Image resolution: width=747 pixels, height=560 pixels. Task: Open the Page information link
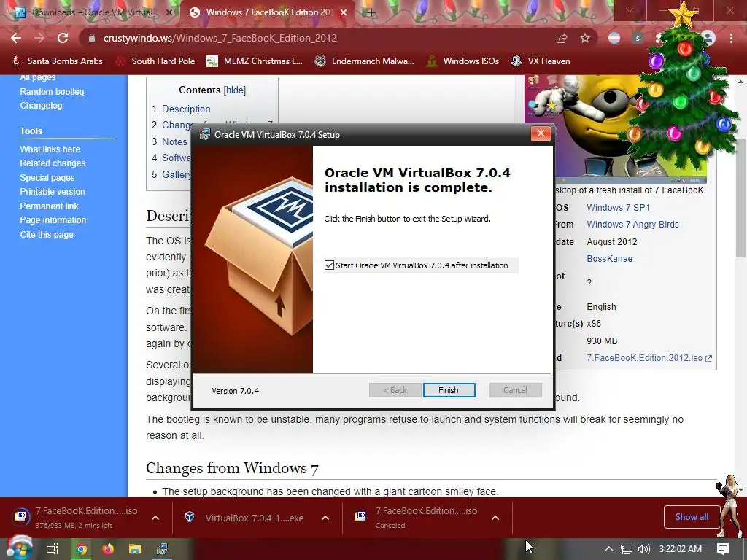pyautogui.click(x=53, y=220)
